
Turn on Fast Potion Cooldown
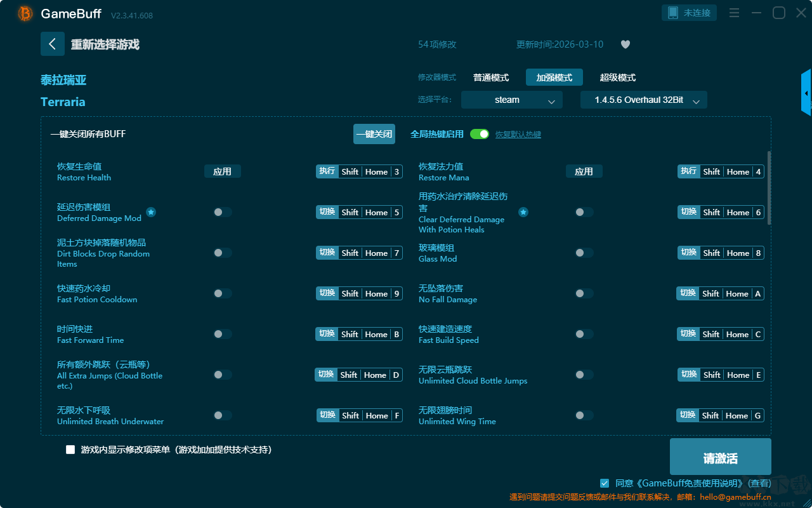[223, 293]
